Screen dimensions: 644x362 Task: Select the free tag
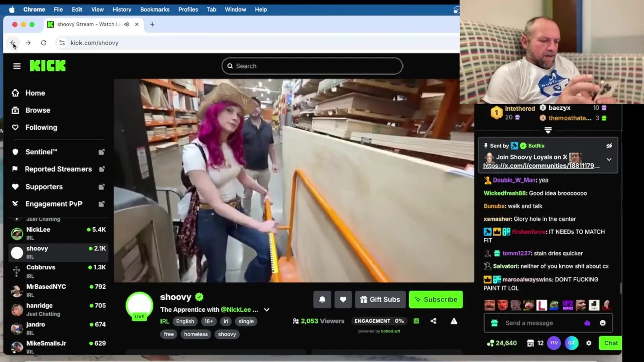[169, 334]
